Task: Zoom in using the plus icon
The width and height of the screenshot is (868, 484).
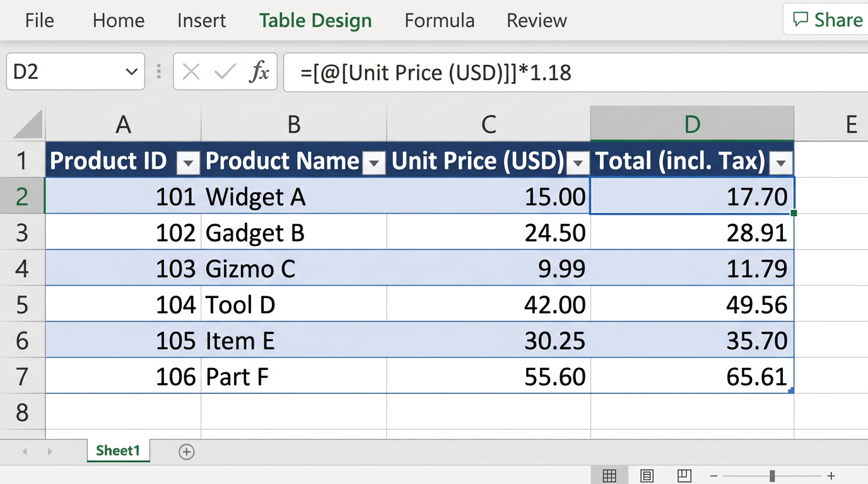Action: click(x=831, y=476)
